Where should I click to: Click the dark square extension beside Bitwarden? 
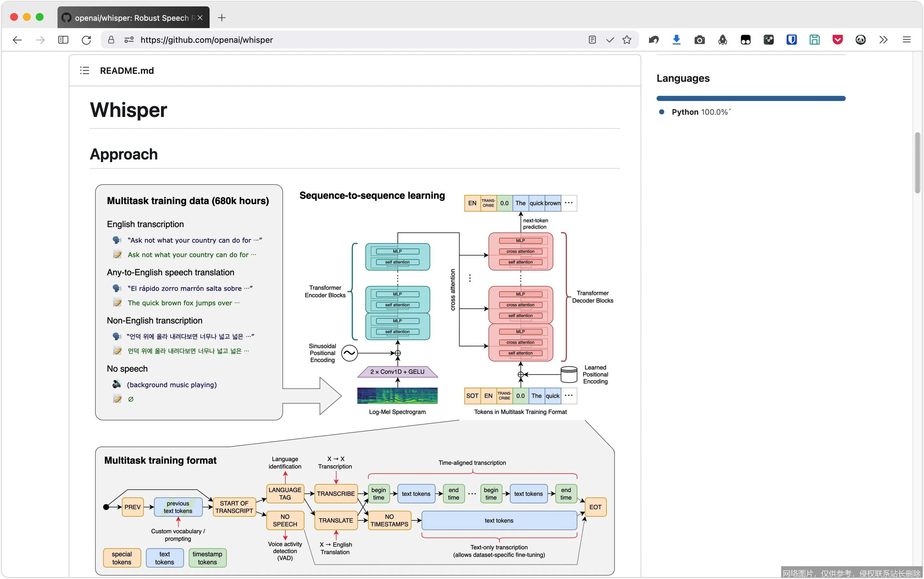tap(768, 40)
